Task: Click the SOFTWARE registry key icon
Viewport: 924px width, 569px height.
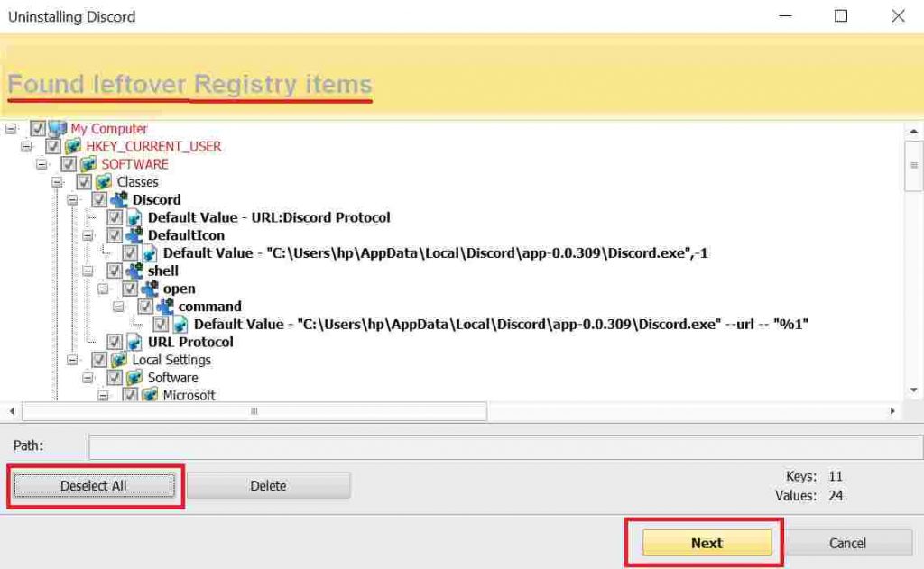Action: point(88,164)
